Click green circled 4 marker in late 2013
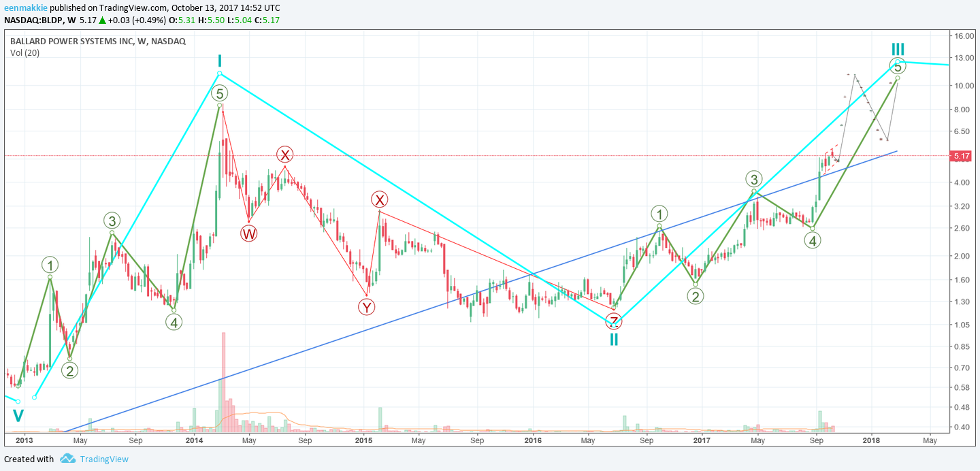980x471 pixels. click(x=174, y=322)
